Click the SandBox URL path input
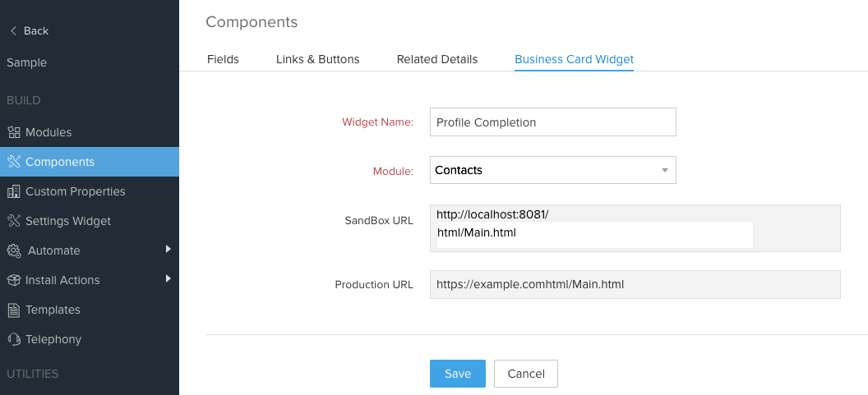The width and height of the screenshot is (868, 395). pos(594,233)
